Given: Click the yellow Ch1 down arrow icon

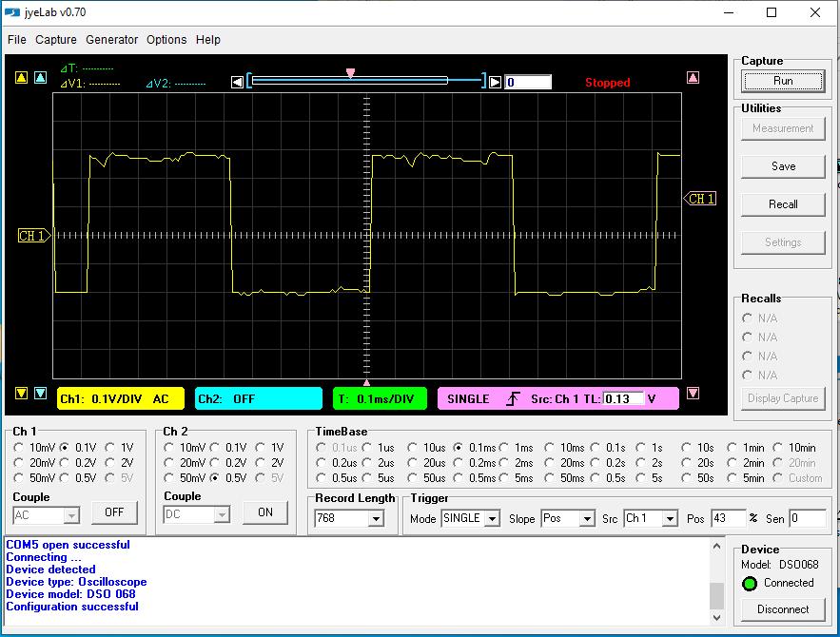Looking at the screenshot, I should (21, 393).
